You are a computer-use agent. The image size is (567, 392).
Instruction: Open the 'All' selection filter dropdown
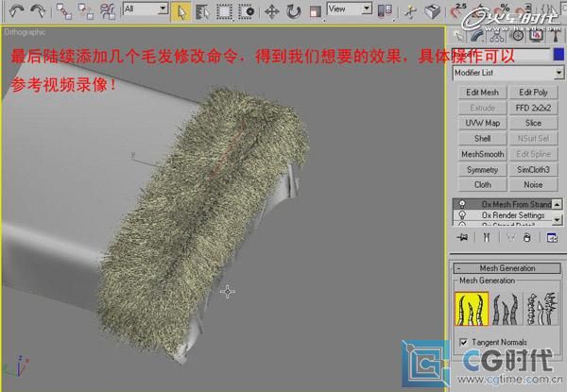click(x=146, y=9)
